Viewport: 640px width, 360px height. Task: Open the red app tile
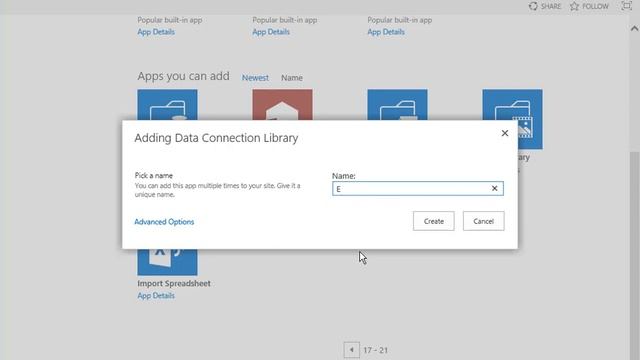click(x=282, y=104)
